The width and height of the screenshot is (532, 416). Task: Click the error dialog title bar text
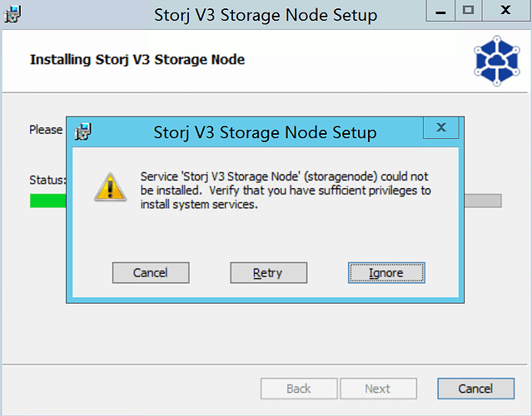(x=266, y=132)
